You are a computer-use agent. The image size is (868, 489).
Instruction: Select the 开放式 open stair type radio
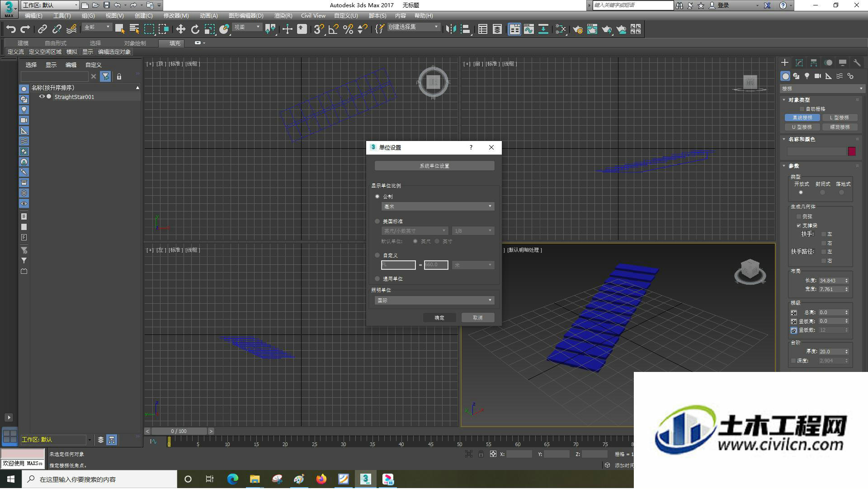[x=801, y=193]
